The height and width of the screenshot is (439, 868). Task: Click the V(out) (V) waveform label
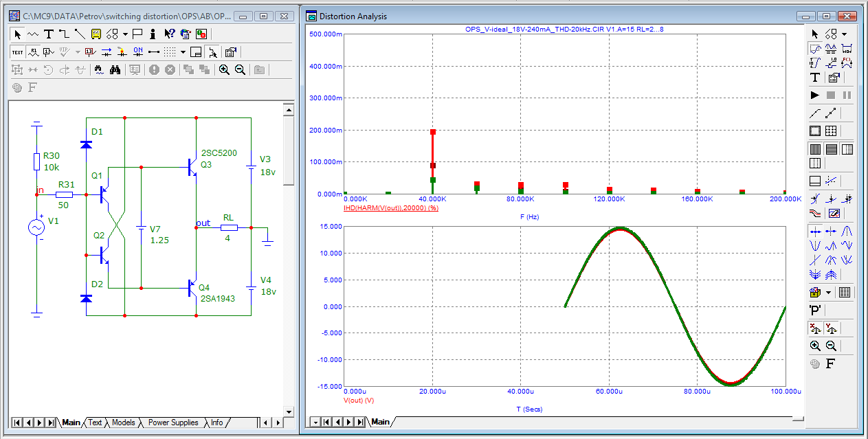(x=358, y=399)
